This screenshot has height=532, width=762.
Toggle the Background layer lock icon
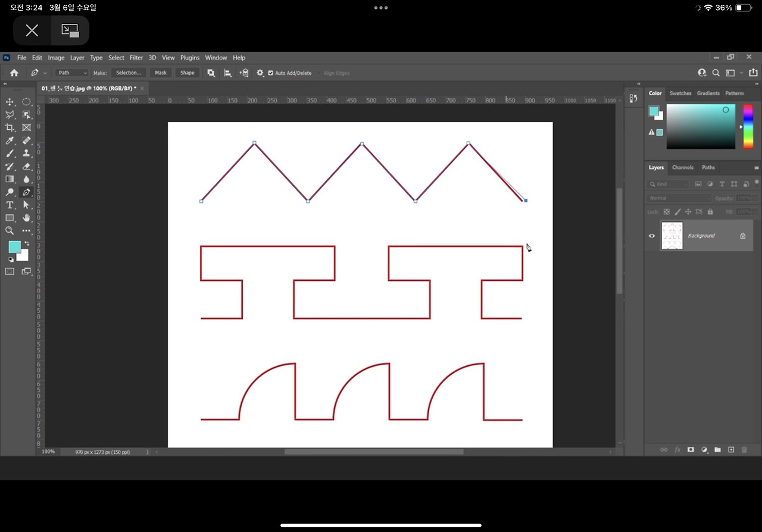tap(742, 236)
